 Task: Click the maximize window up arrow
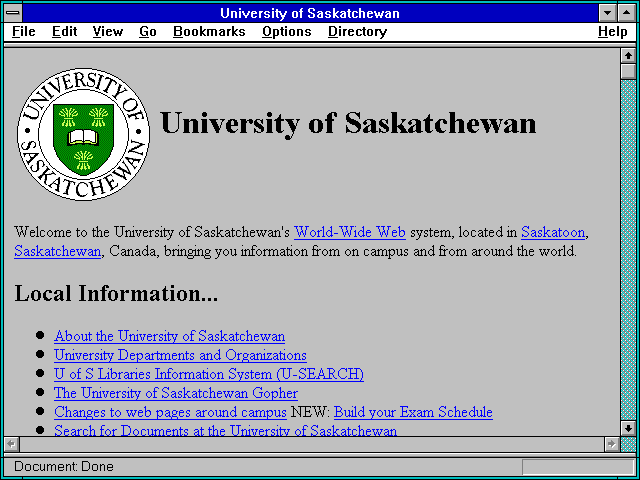pos(627,13)
